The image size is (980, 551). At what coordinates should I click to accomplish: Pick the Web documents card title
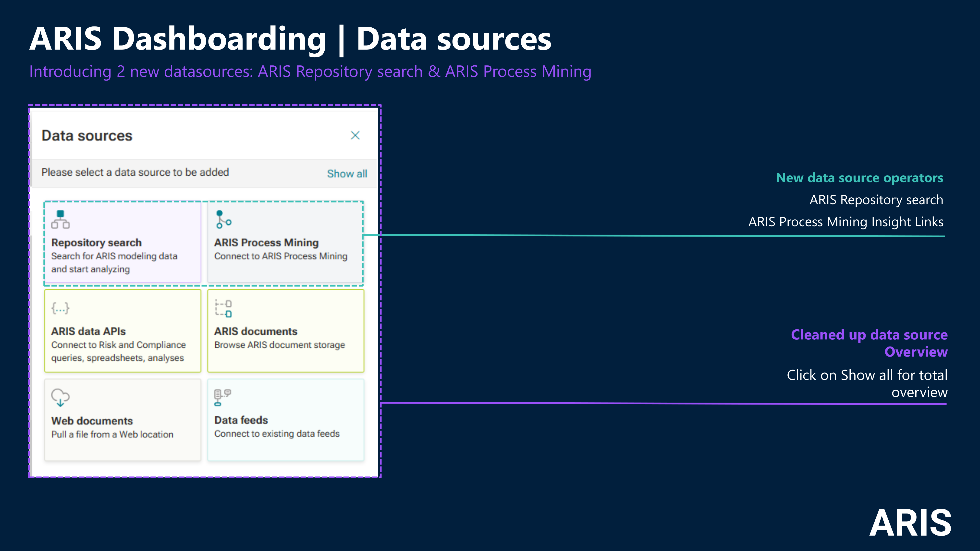point(92,421)
